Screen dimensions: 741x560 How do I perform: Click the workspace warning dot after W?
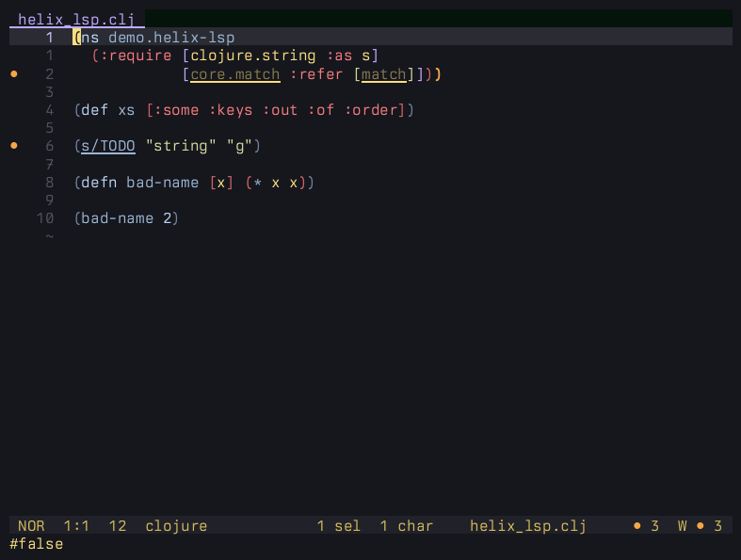point(701,526)
